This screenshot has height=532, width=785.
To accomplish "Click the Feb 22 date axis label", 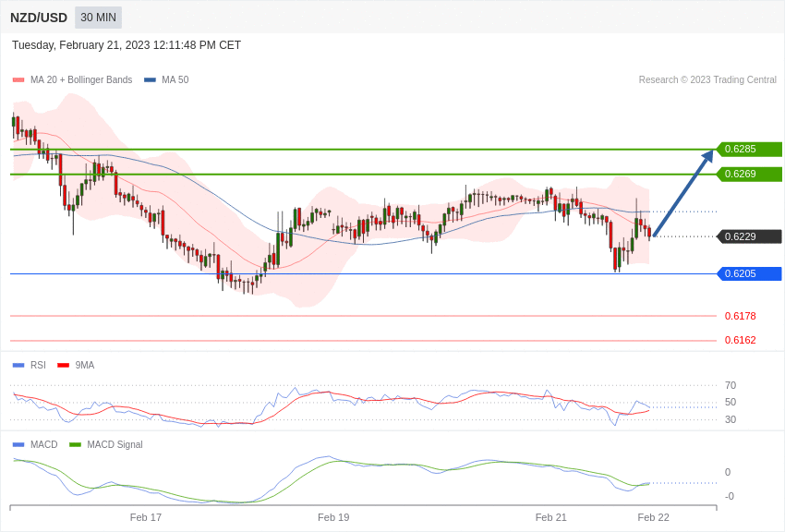I will pos(653,517).
